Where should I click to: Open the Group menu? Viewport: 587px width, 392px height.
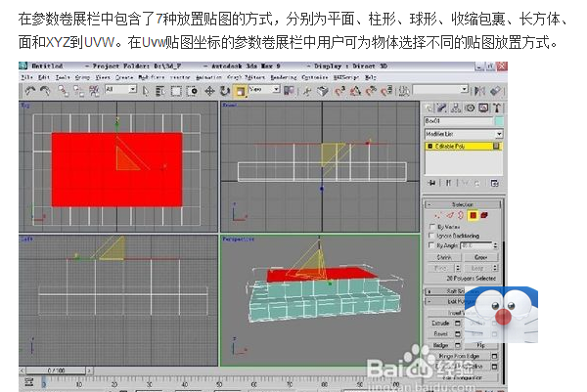[x=82, y=77]
